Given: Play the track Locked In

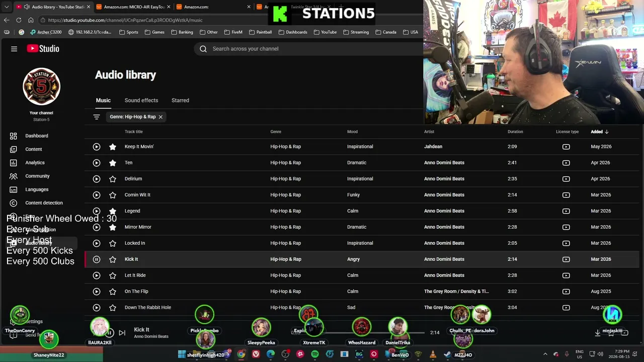Looking at the screenshot, I should (97, 243).
